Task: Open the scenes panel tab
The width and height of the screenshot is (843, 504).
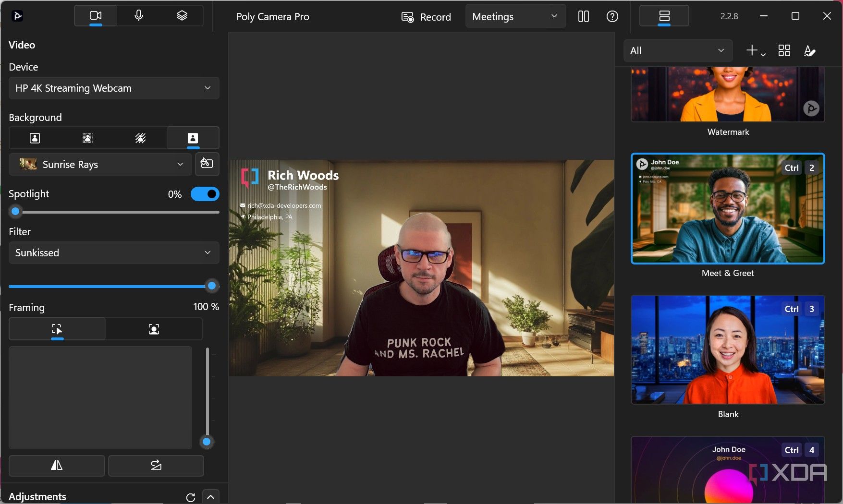Action: 664,16
